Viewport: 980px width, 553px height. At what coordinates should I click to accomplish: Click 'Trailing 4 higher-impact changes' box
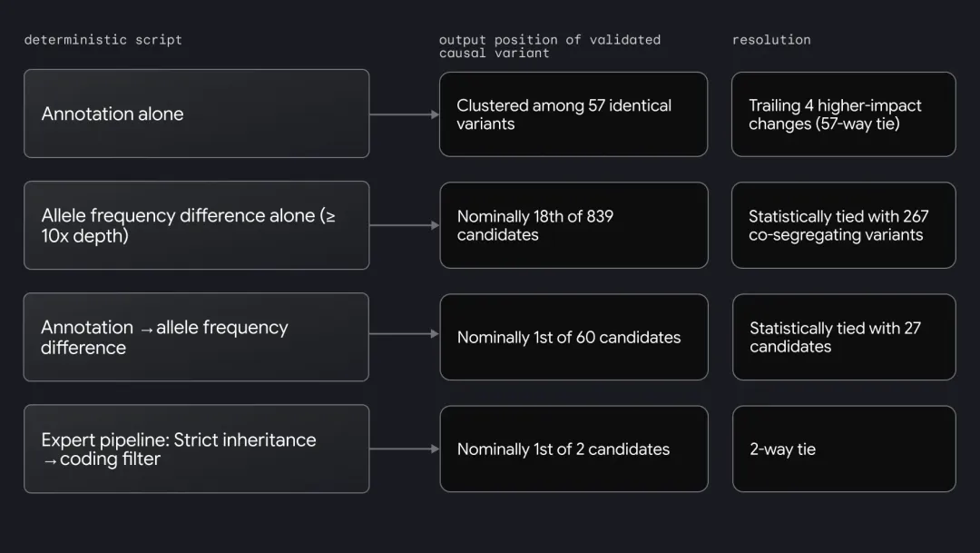click(x=844, y=114)
